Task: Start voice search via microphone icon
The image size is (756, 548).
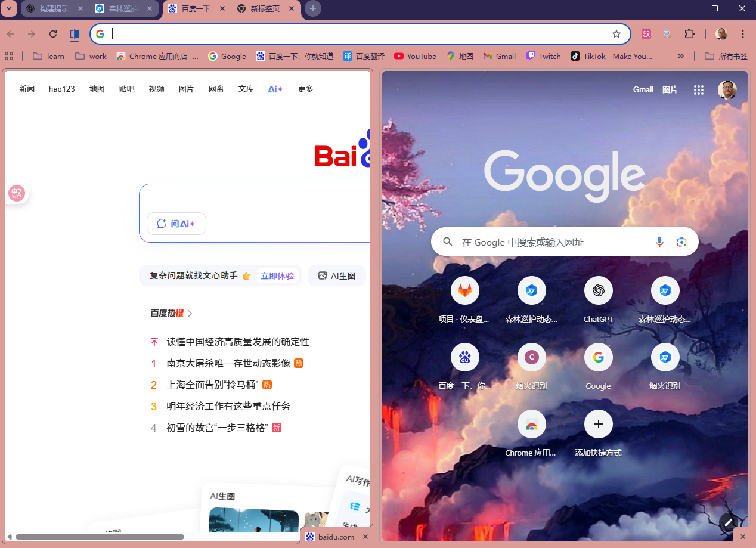Action: 659,242
